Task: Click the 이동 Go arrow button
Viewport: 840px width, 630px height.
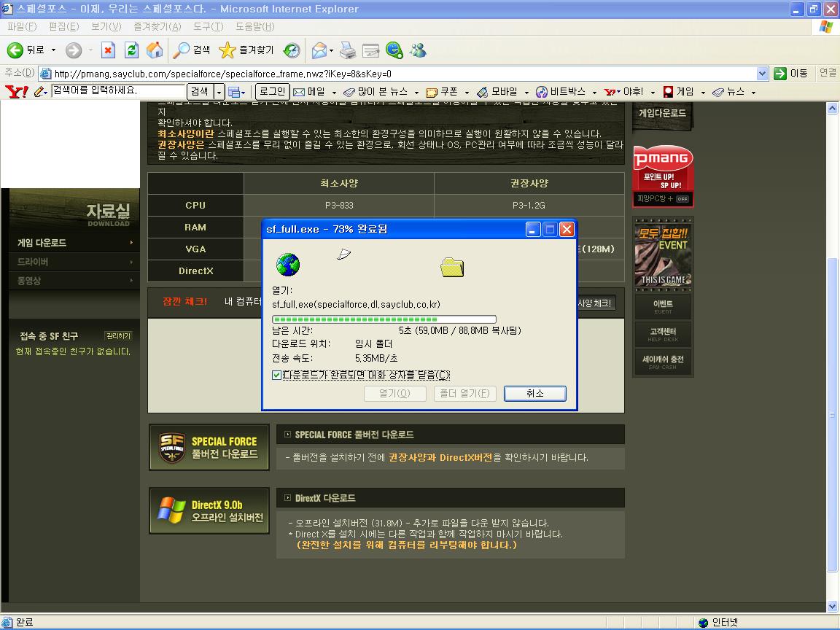Action: [x=790, y=74]
